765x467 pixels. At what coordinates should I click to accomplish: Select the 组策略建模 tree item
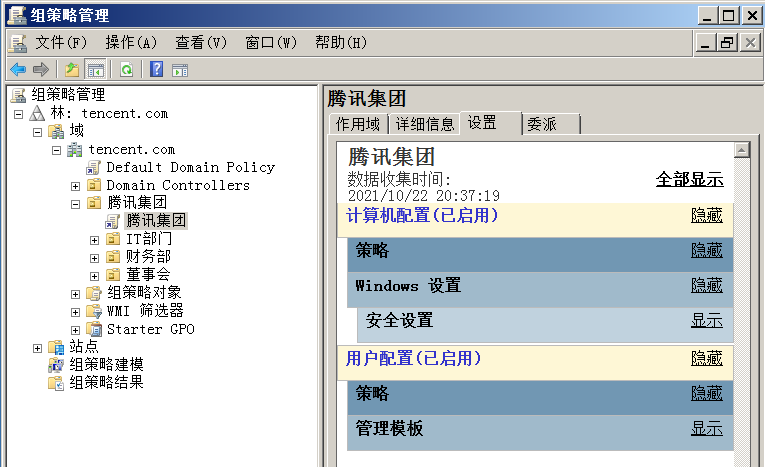pos(106,365)
